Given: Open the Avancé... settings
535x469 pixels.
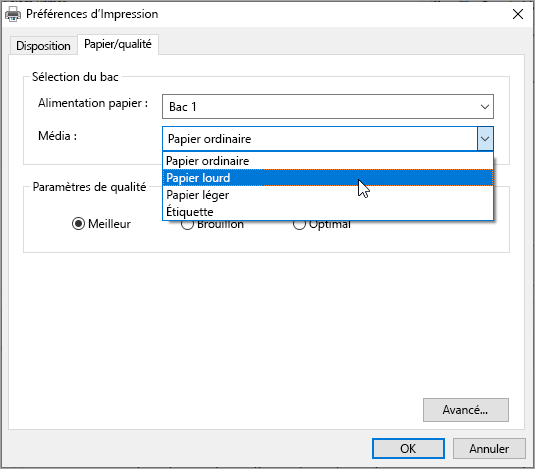Looking at the screenshot, I should [x=466, y=410].
